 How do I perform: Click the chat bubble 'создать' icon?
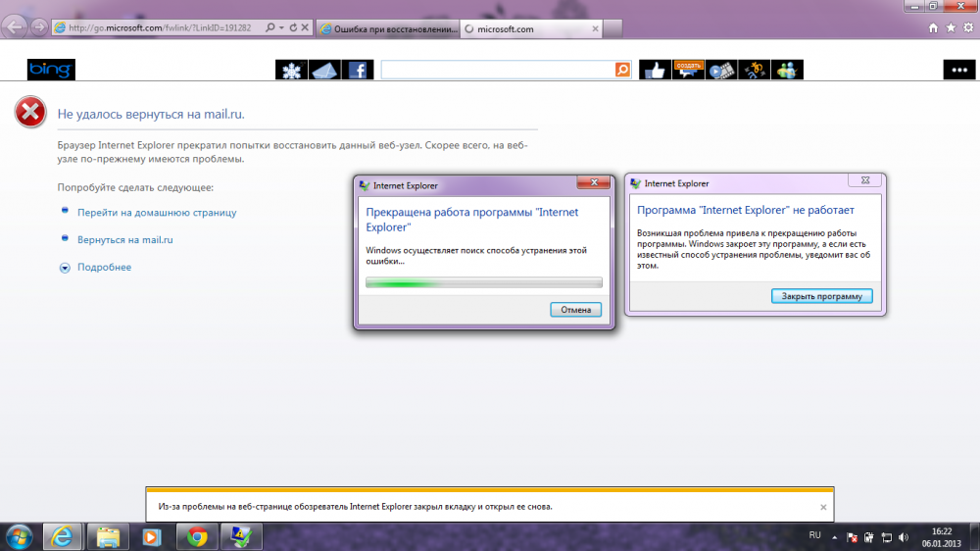[688, 70]
